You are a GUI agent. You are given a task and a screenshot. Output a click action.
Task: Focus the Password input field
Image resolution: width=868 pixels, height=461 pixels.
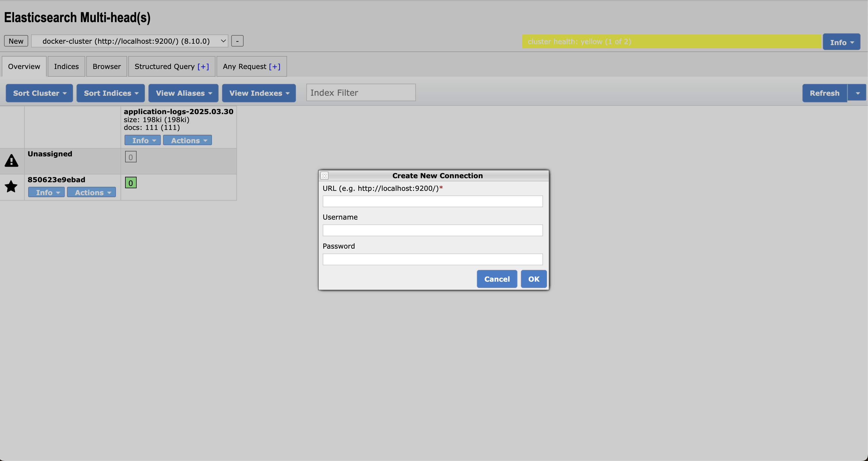pyautogui.click(x=433, y=259)
